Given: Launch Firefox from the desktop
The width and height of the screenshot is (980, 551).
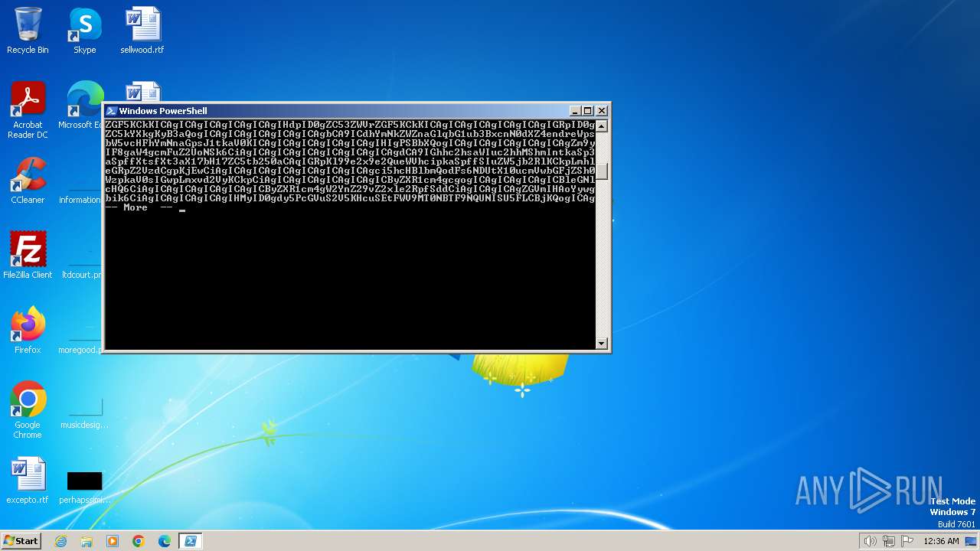Looking at the screenshot, I should pyautogui.click(x=28, y=331).
